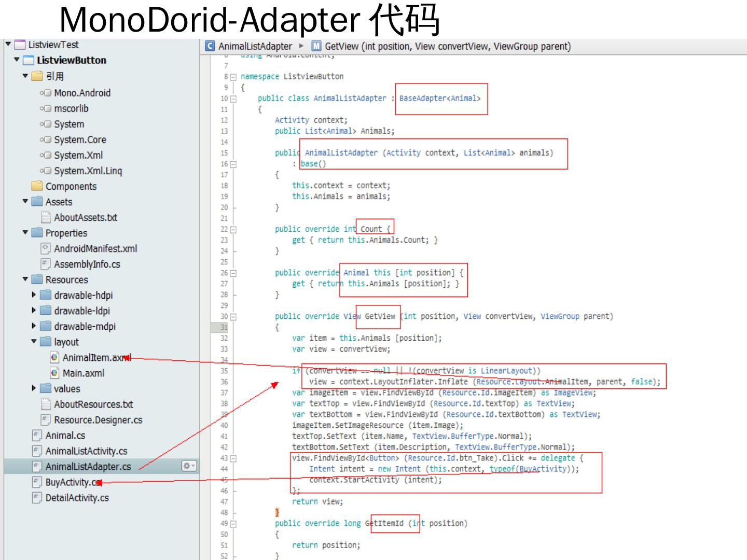Open the BuyActivity.cs source file
Viewport: 747px width, 560px height.
pyautogui.click(x=73, y=482)
